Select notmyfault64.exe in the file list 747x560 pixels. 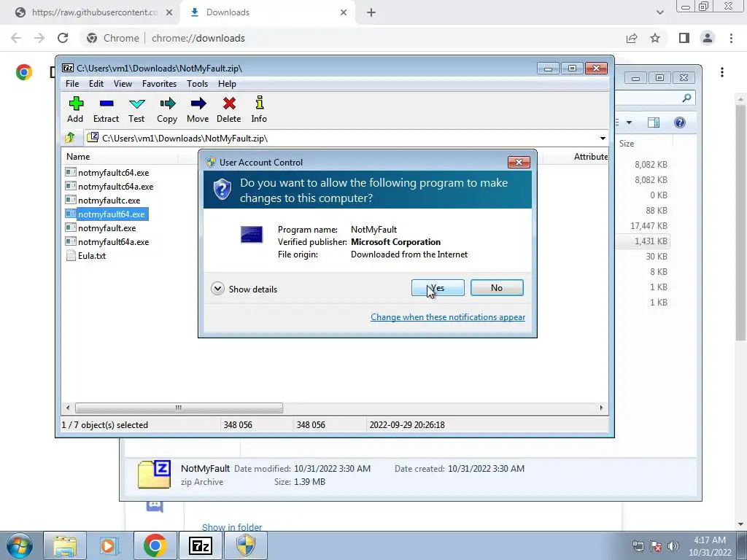106,214
